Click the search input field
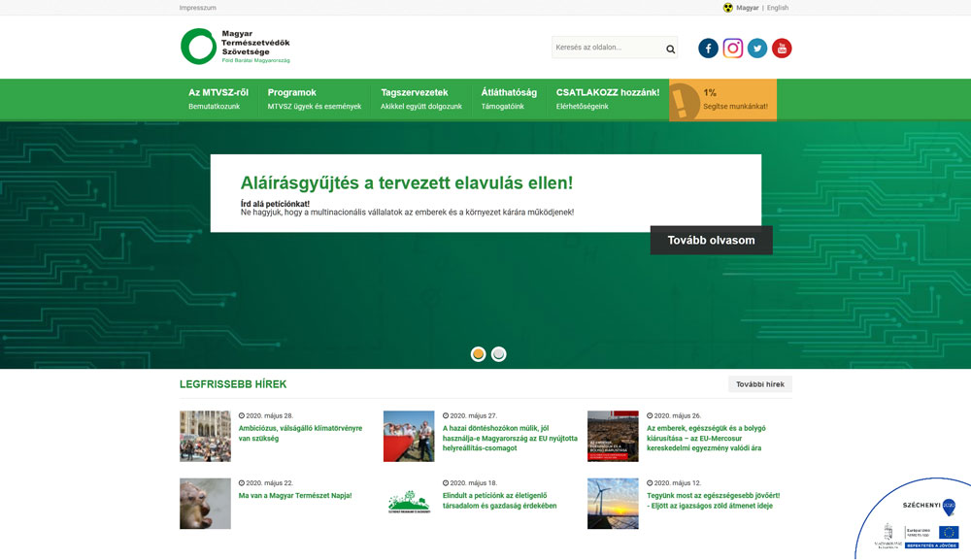971x560 pixels. tap(606, 48)
